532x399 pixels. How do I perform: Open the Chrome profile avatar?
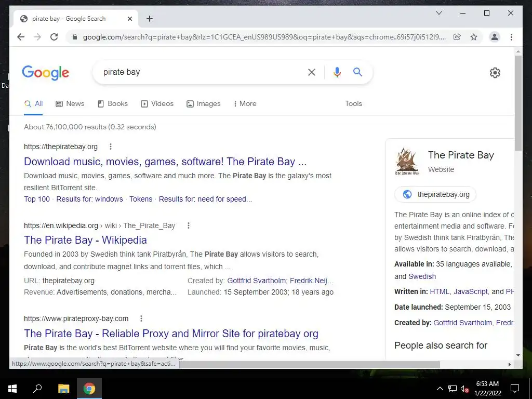tap(495, 37)
